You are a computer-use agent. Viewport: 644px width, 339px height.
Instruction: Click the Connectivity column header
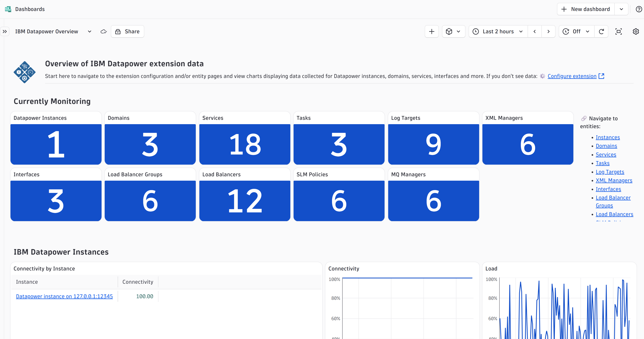click(138, 282)
